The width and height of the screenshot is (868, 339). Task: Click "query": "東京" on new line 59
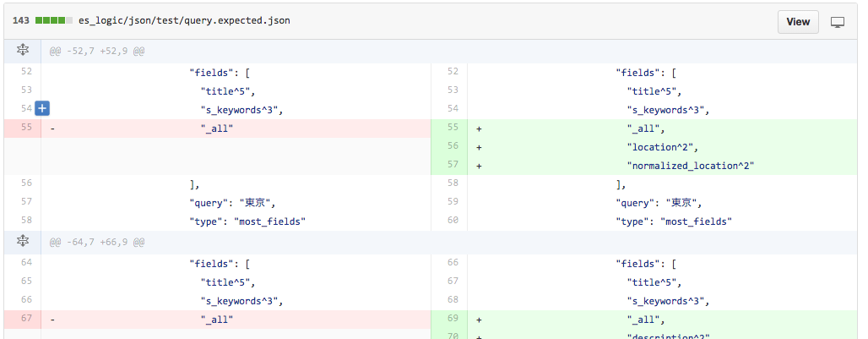coord(659,203)
